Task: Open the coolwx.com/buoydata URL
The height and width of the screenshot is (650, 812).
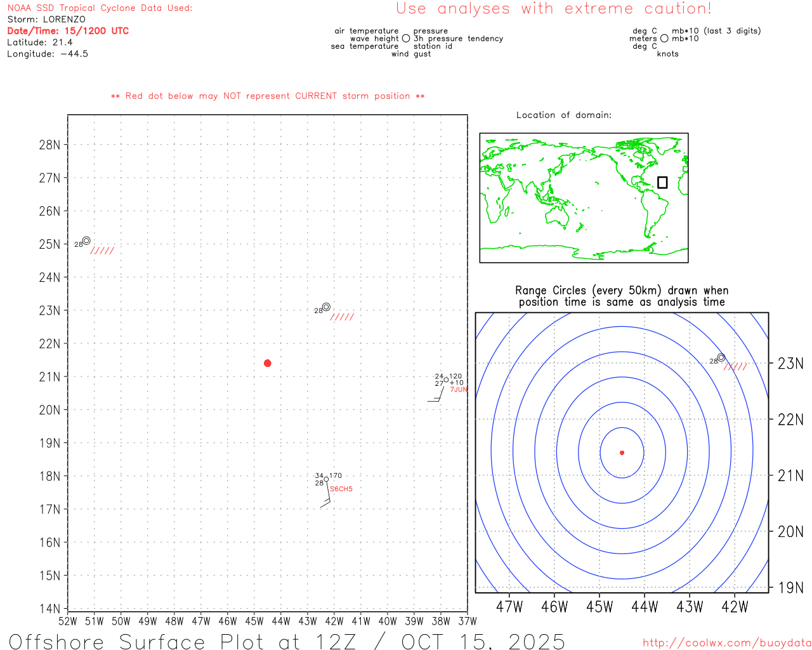Action: point(727,643)
